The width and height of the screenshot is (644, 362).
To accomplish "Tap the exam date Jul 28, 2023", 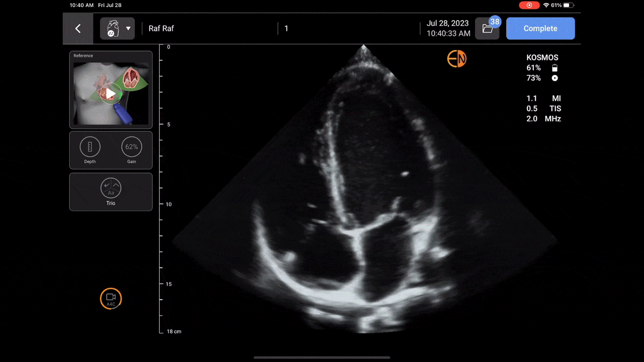I will tap(447, 23).
